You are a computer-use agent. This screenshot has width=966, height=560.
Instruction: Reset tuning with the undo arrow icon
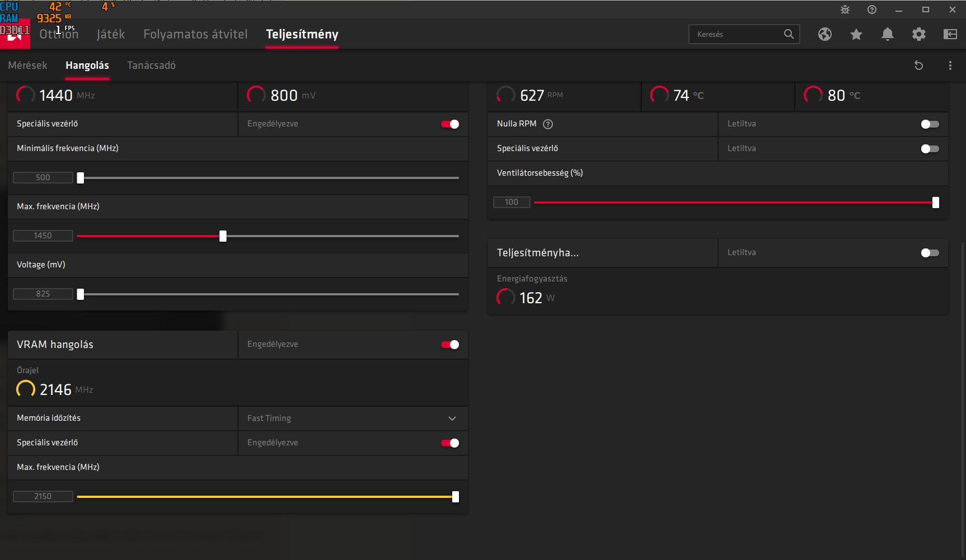click(x=918, y=65)
